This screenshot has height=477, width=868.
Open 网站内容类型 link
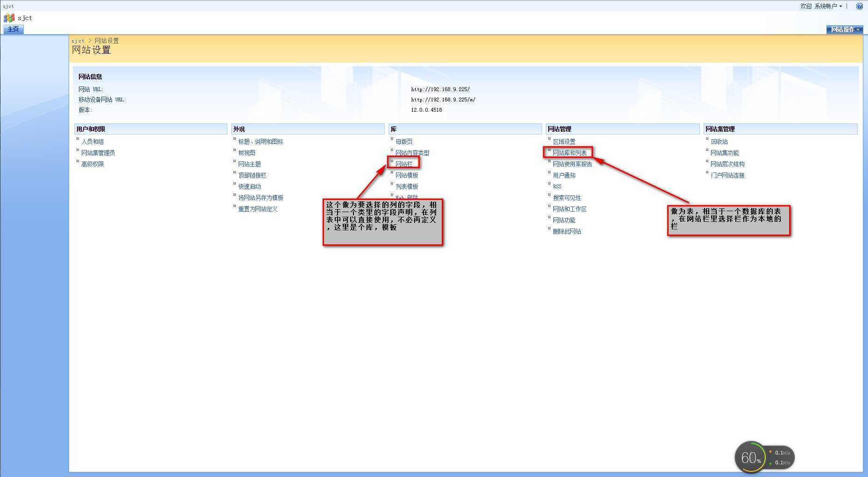coord(412,153)
